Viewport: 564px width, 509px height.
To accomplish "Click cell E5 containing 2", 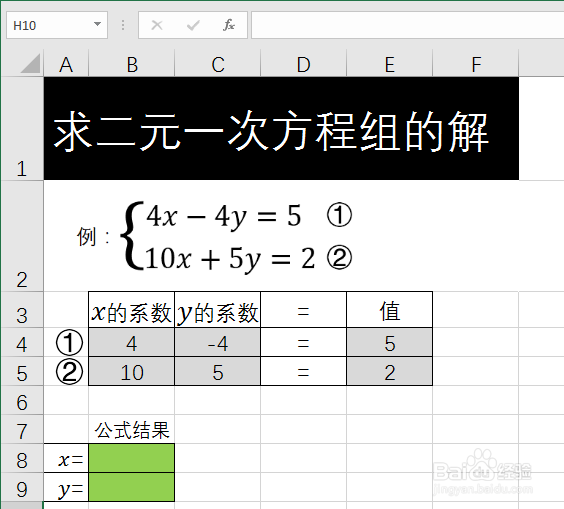I will click(x=390, y=372).
